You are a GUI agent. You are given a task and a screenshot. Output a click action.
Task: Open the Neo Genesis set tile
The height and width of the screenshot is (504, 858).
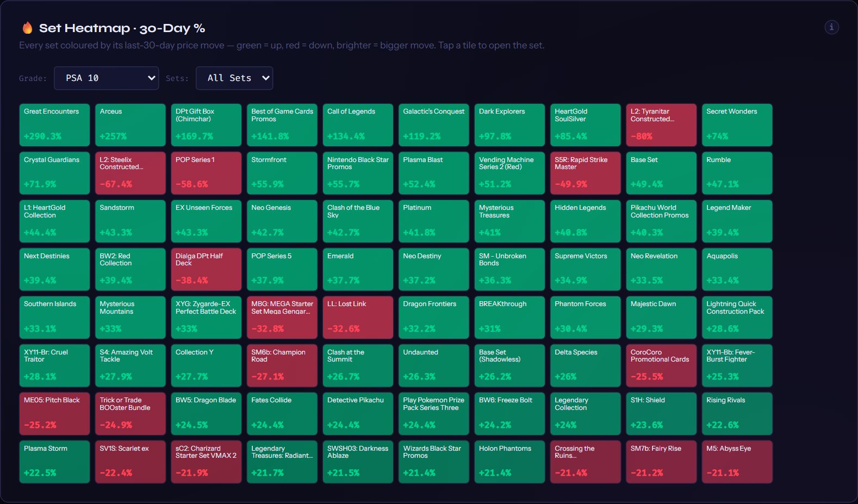click(282, 221)
